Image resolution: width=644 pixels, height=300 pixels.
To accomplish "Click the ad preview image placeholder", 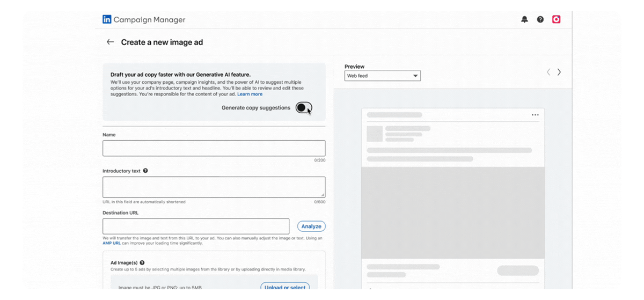I will pyautogui.click(x=453, y=213).
